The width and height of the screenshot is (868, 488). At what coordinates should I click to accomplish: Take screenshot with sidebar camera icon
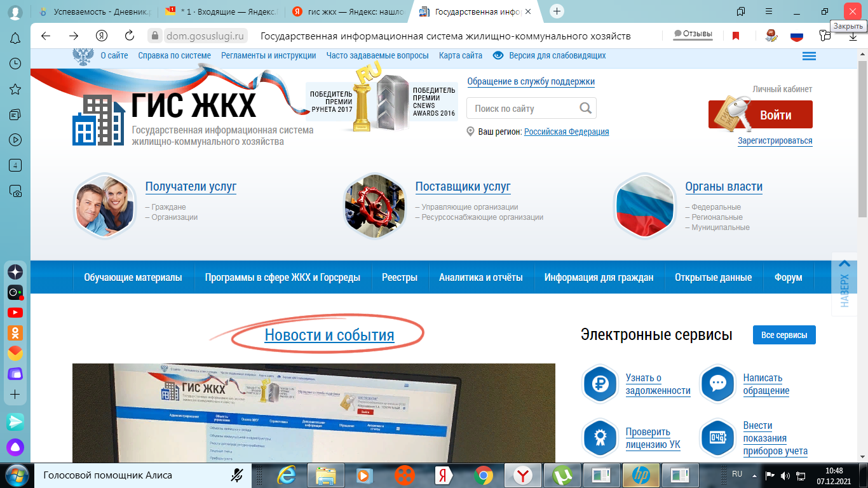click(15, 191)
